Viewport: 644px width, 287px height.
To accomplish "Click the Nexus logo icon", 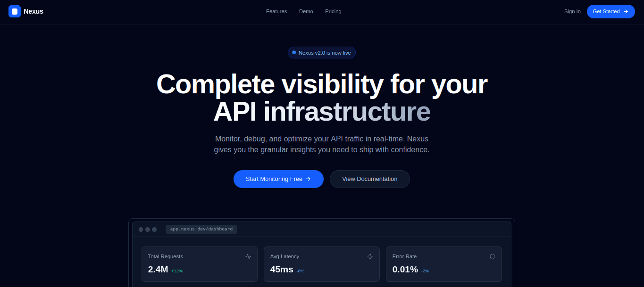I will pos(15,11).
